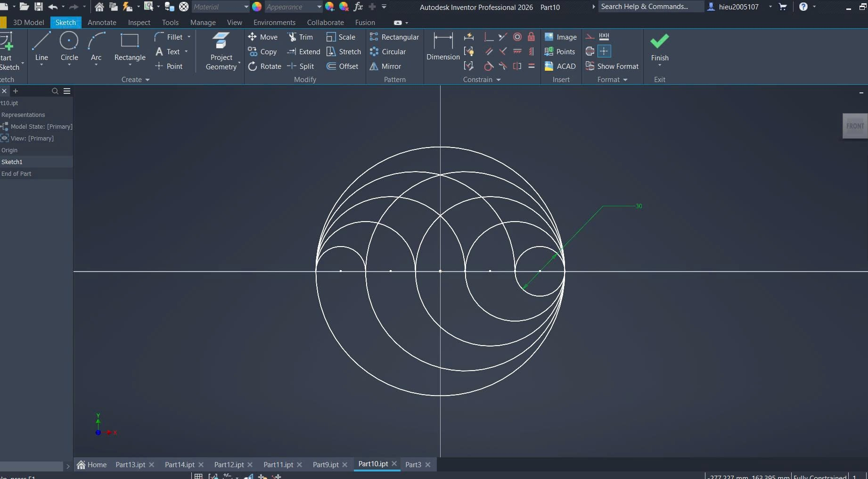Click the Mirror pattern tool
The image size is (868, 479).
coord(385,66)
